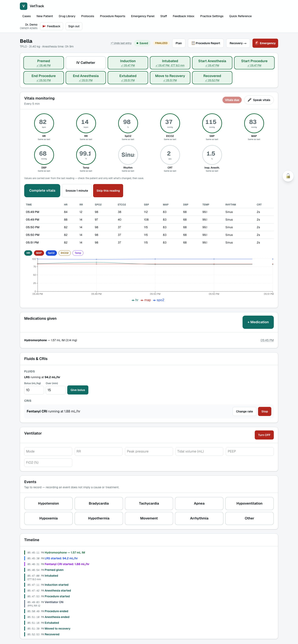Open the Procedure Report clipboard button
This screenshot has width=298, height=644.
[x=205, y=43]
